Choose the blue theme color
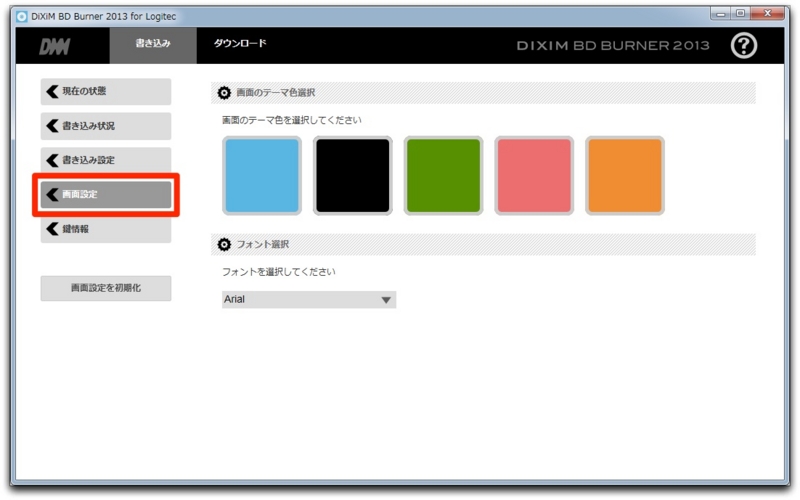Viewport: 800px width, 500px height. coord(262,176)
